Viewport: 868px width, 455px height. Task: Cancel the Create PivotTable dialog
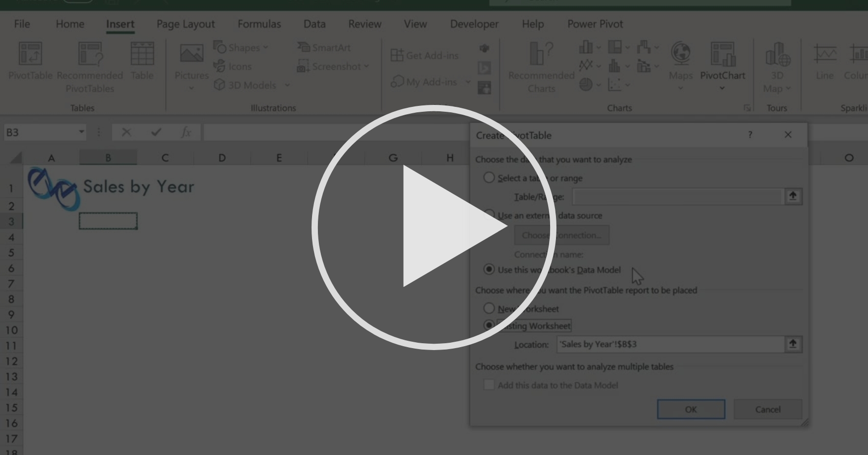pyautogui.click(x=768, y=409)
